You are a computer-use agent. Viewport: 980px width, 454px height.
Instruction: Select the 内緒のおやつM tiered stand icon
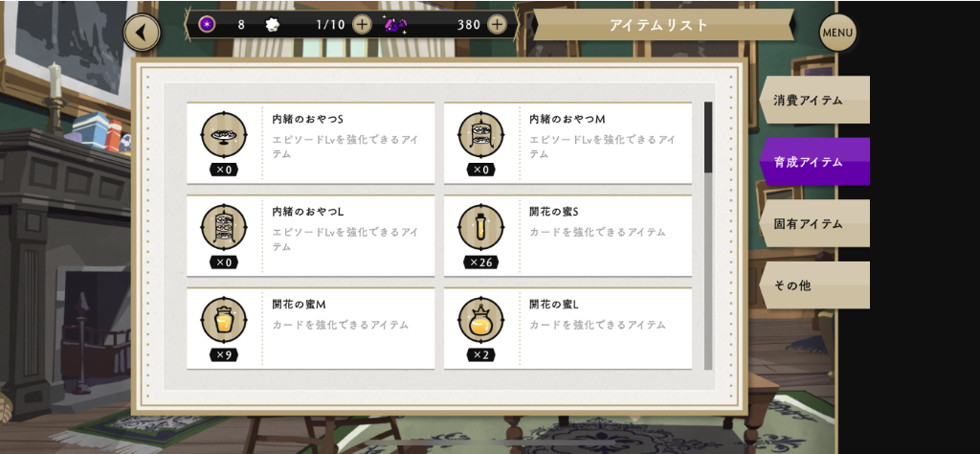[x=481, y=134]
